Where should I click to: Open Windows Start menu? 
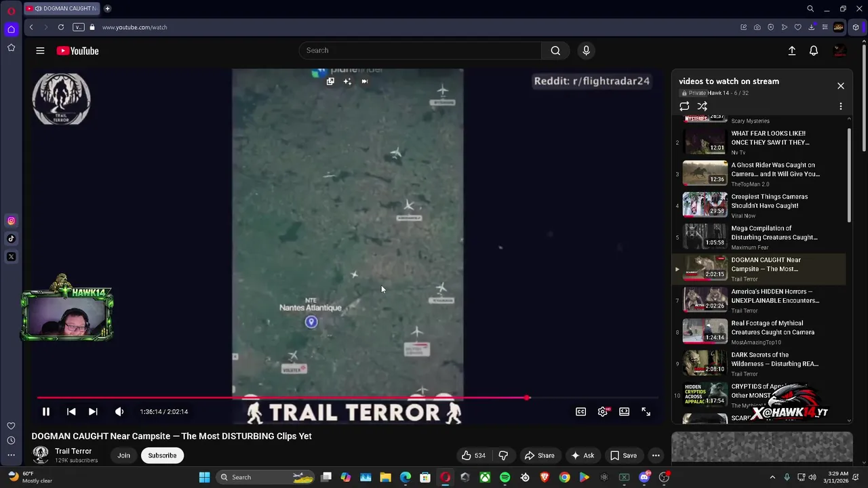coord(204,477)
